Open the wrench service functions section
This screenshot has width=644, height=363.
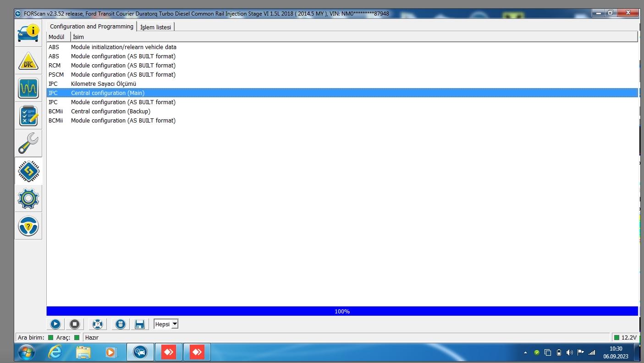pos(28,143)
